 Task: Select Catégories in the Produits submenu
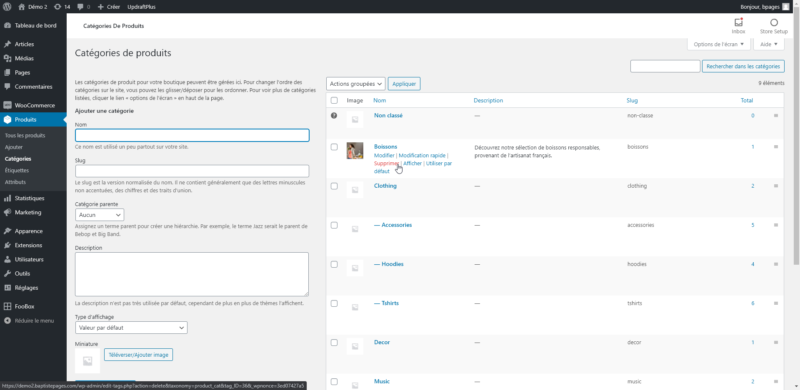(18, 159)
